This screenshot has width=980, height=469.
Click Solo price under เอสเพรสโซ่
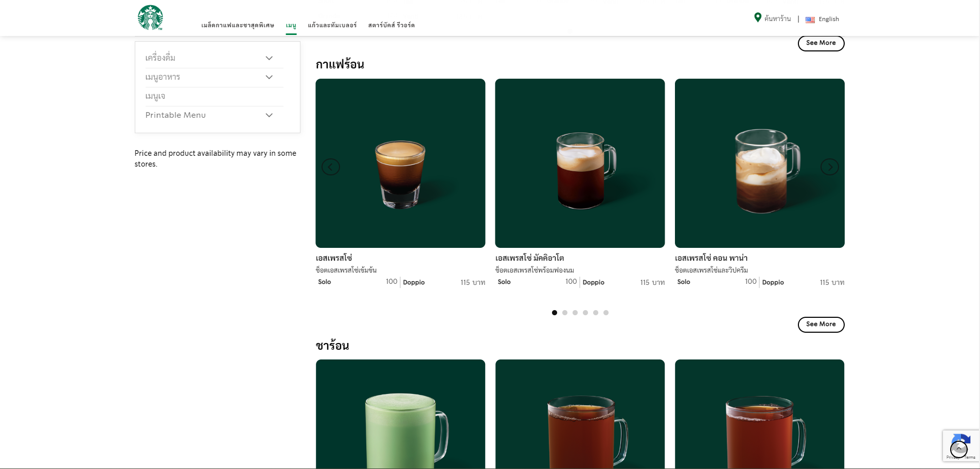(391, 282)
